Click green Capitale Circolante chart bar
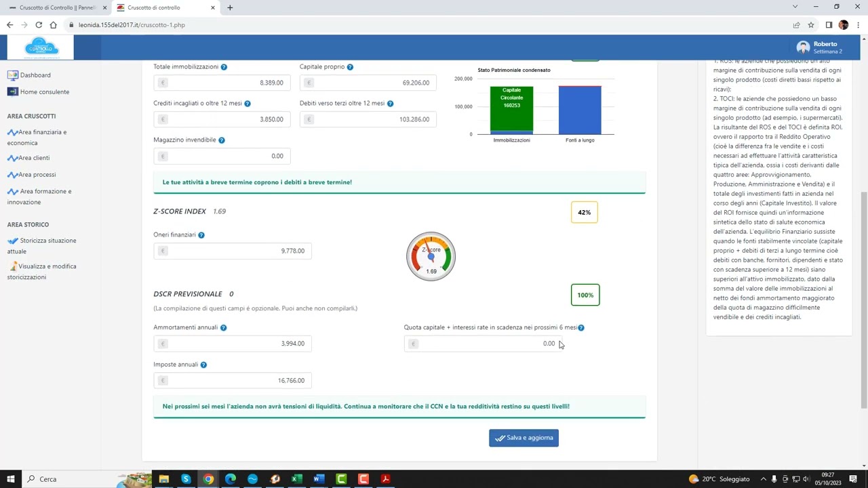 pos(511,108)
